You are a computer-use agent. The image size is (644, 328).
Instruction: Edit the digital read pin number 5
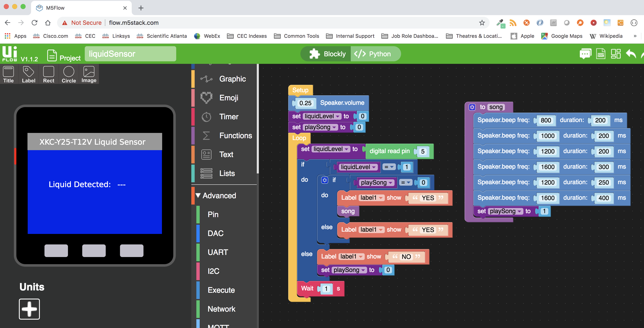click(423, 151)
